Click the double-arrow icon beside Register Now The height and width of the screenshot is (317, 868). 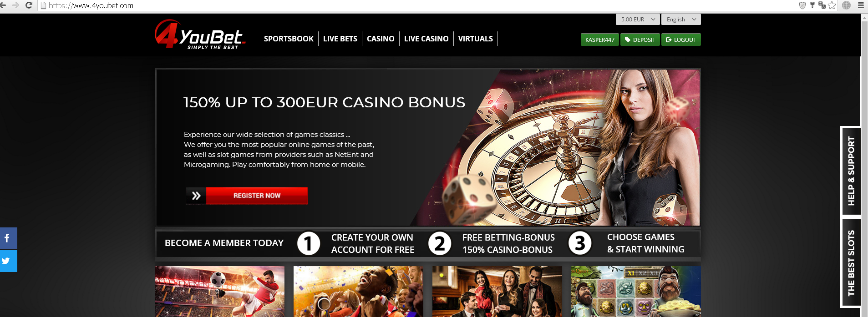pyautogui.click(x=196, y=196)
